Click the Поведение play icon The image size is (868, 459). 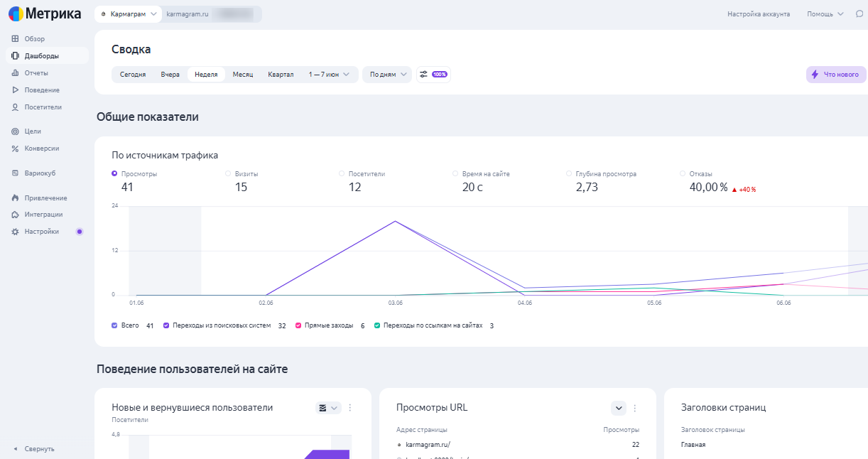tap(16, 90)
